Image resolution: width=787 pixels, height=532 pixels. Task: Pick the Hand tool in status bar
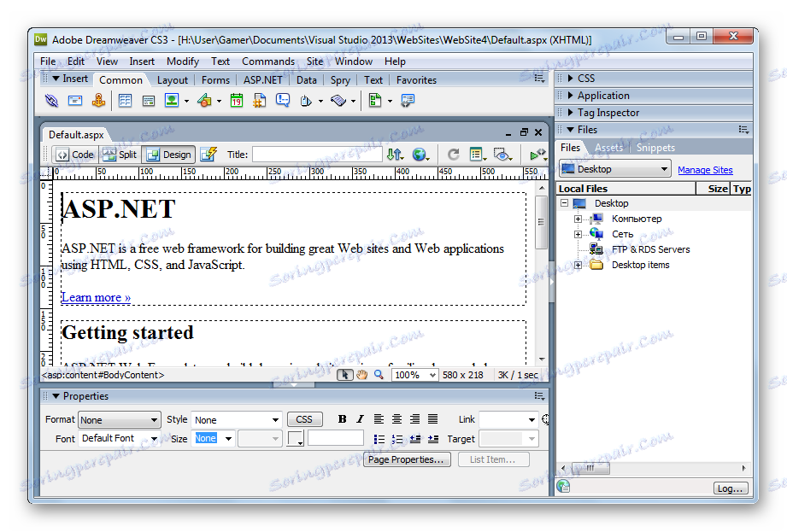pos(361,375)
